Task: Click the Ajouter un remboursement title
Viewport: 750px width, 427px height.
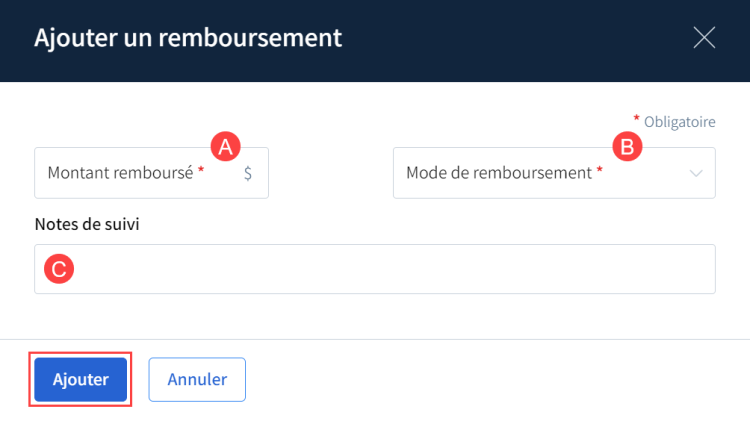Action: pos(188,38)
